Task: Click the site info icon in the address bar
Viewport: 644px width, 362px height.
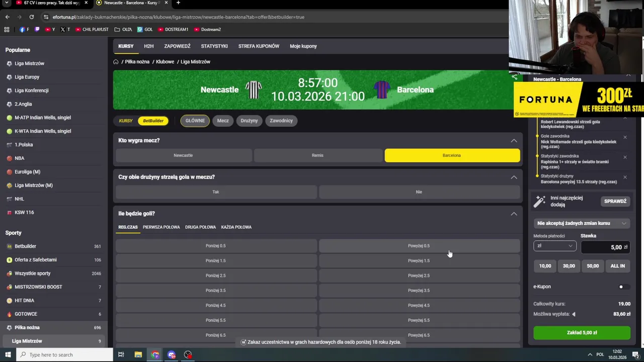Action: pos(46,17)
